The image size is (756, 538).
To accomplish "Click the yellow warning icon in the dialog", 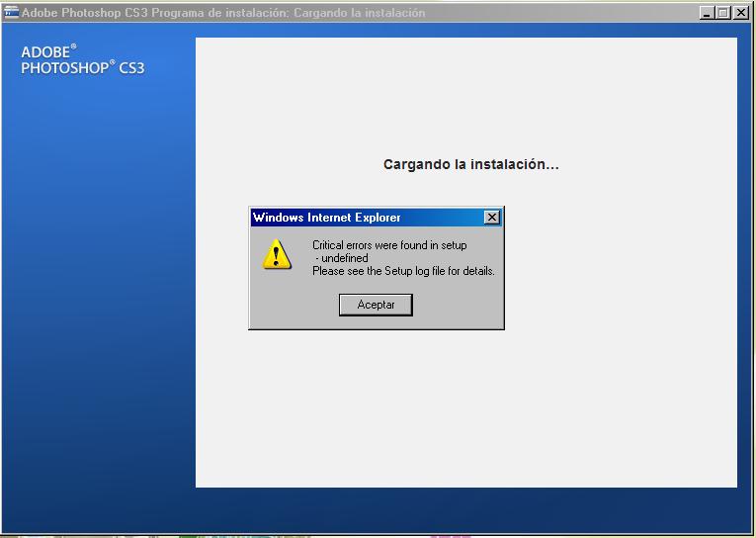I will (x=277, y=254).
